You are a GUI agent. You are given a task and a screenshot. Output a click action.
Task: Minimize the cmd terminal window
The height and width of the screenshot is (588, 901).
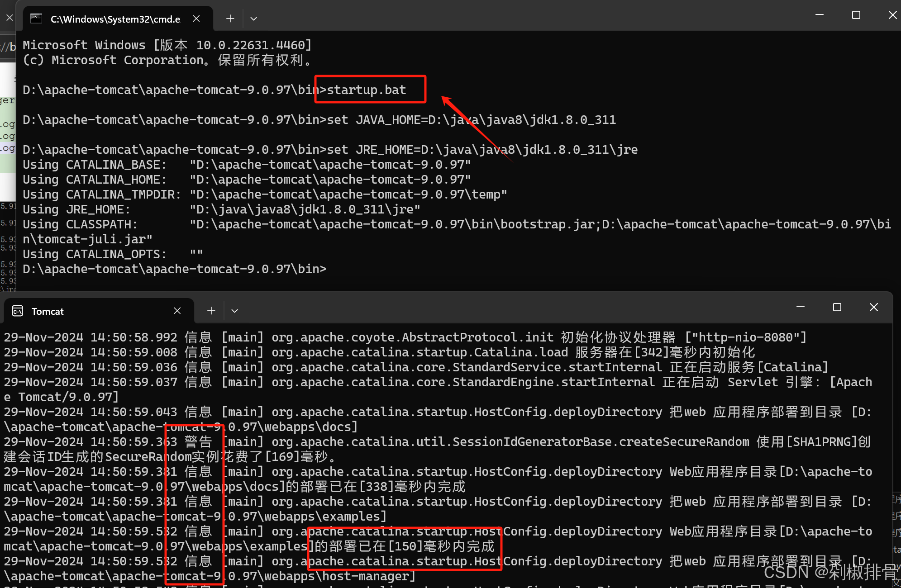pos(819,15)
